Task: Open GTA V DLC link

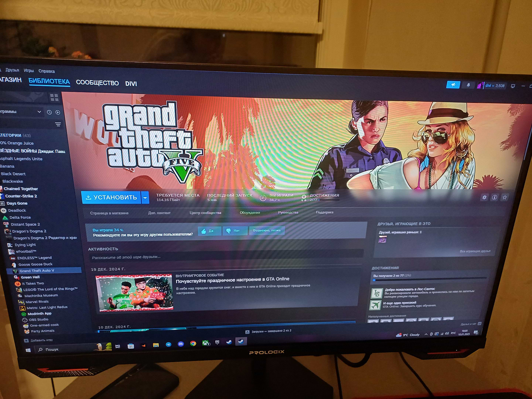Action: (x=159, y=213)
